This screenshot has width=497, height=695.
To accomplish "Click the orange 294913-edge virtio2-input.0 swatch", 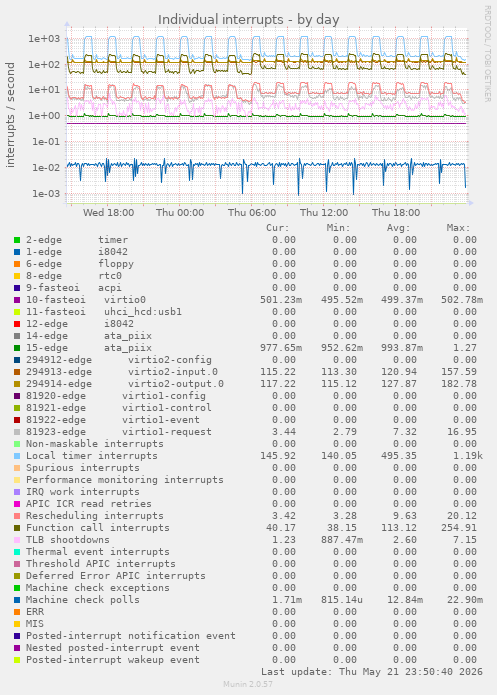I will (x=17, y=372).
